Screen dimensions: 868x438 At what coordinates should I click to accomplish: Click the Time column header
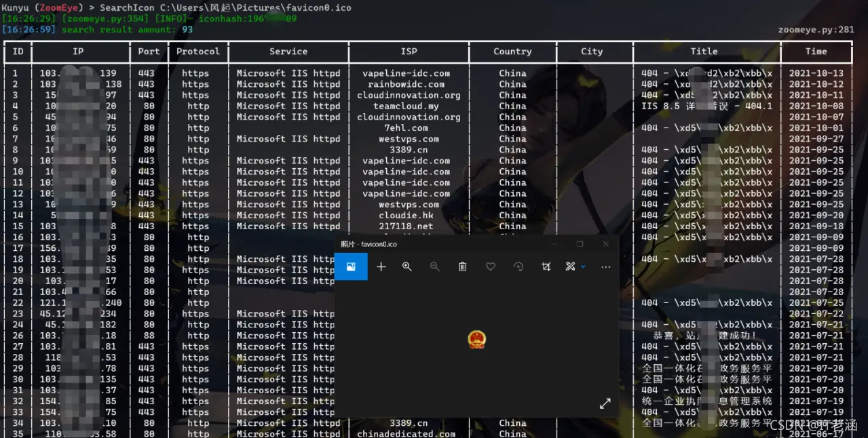(x=816, y=52)
